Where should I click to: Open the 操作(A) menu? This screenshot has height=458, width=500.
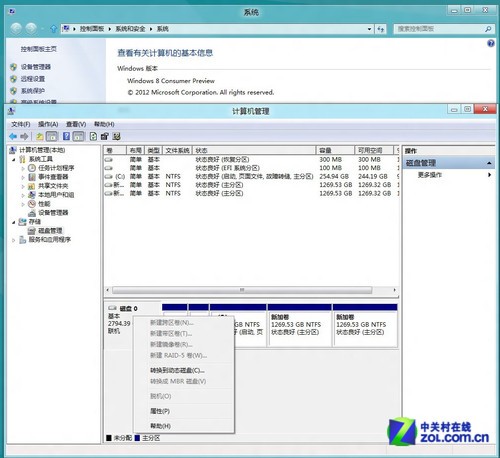click(x=48, y=124)
